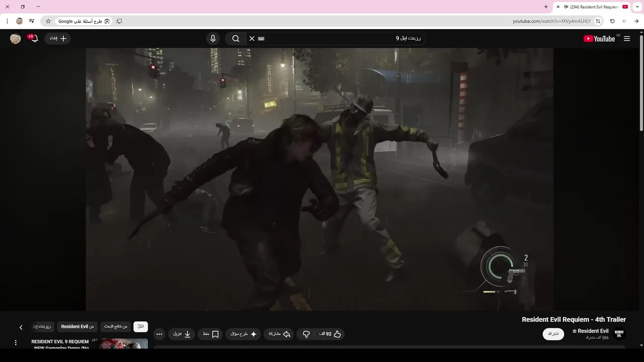
Task: Open the YouTube account avatar menu
Action: [x=16, y=39]
